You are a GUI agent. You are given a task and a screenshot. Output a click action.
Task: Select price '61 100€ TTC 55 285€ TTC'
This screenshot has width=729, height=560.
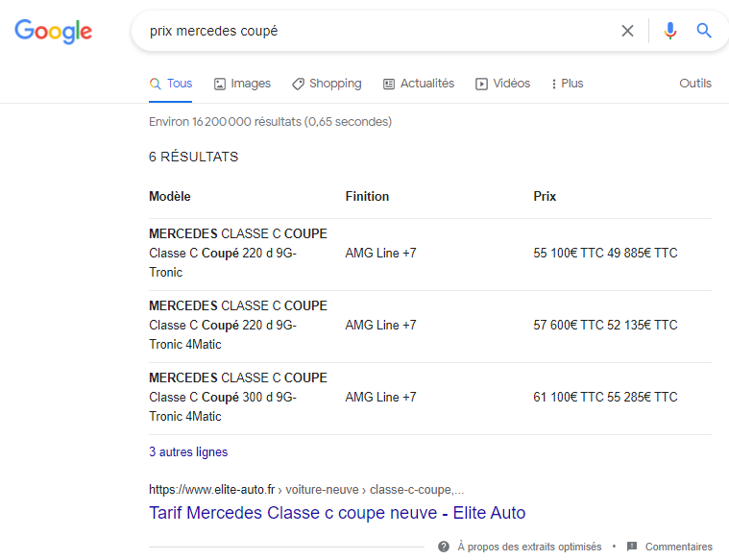[x=605, y=398]
